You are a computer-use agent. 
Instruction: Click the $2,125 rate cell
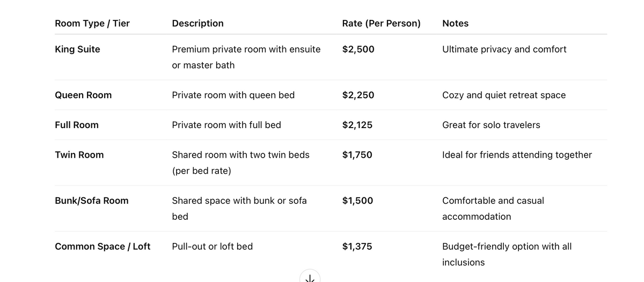coord(357,125)
